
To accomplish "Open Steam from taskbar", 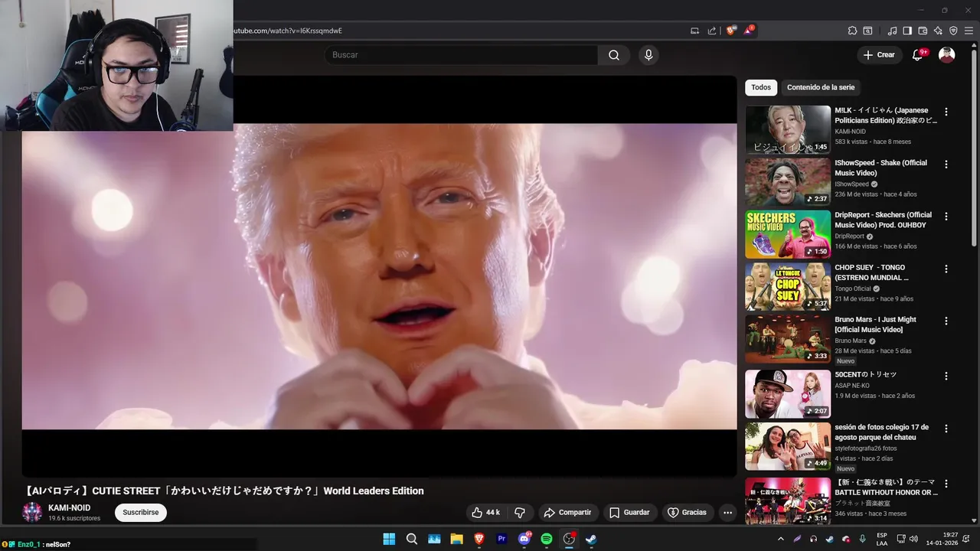I will point(591,539).
